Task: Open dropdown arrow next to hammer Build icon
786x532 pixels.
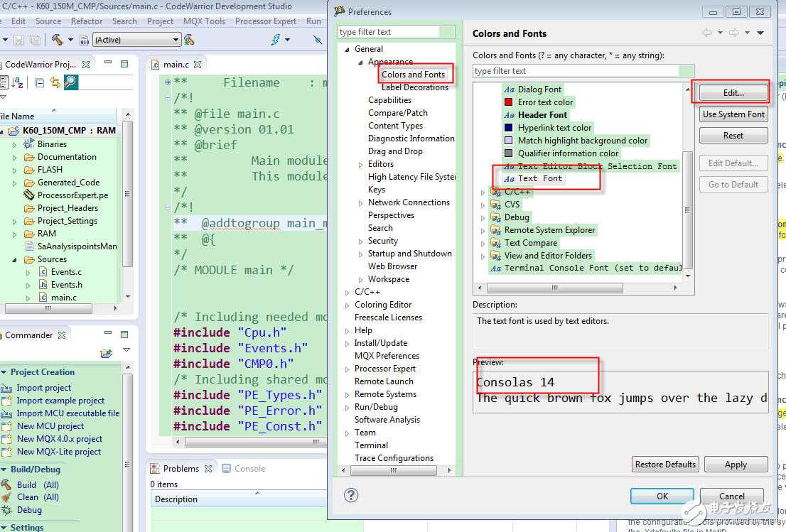Action: (70, 40)
